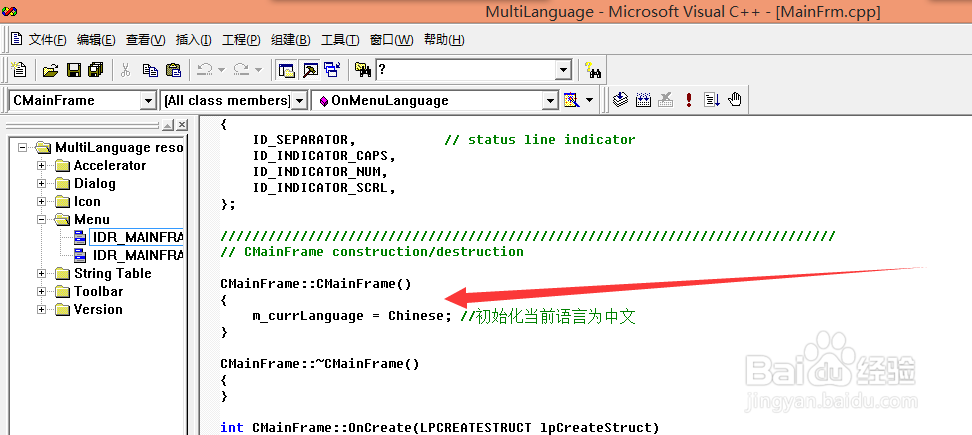Expand the Toolbar folder
Screen dimensions: 972x435
(42, 291)
